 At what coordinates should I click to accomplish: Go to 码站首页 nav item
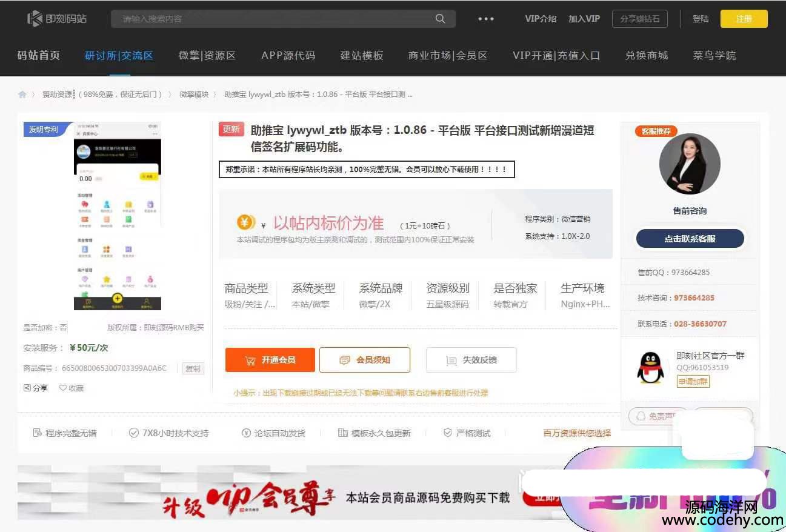click(39, 55)
